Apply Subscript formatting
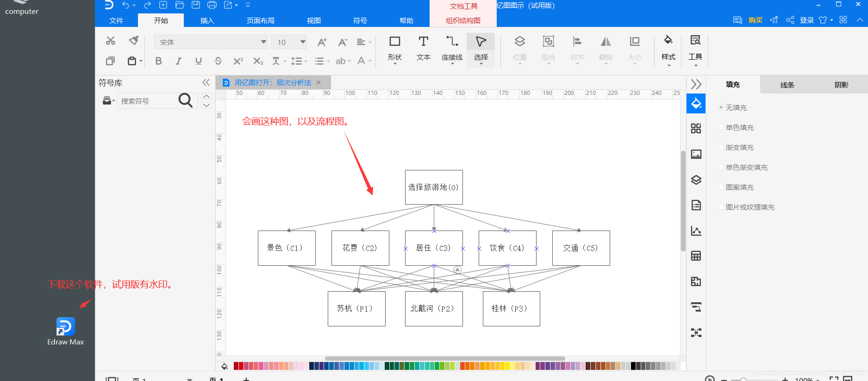This screenshot has width=868, height=381. pyautogui.click(x=258, y=61)
